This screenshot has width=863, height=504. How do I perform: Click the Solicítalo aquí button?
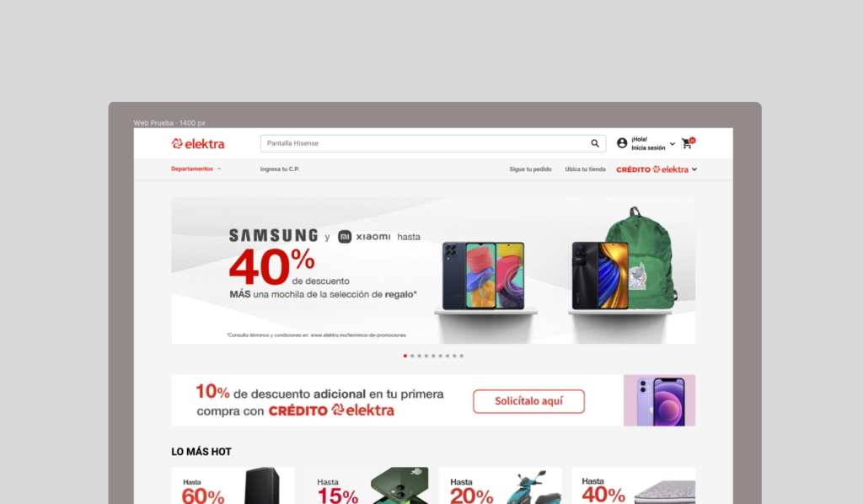pyautogui.click(x=528, y=401)
